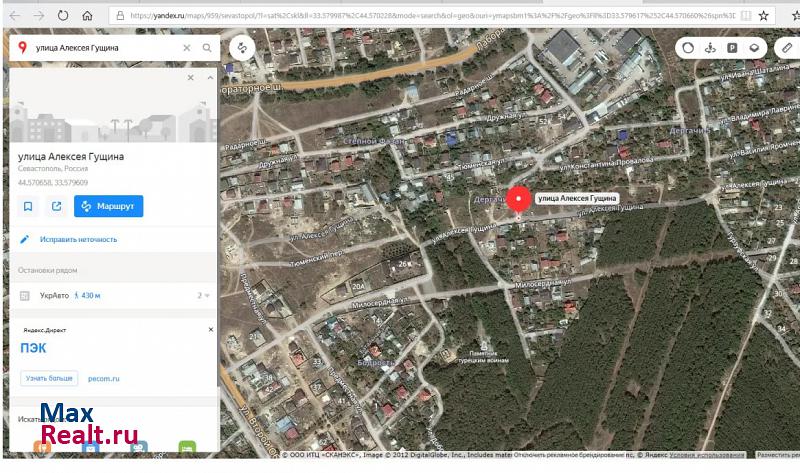Toggle the parking layer

[732, 48]
